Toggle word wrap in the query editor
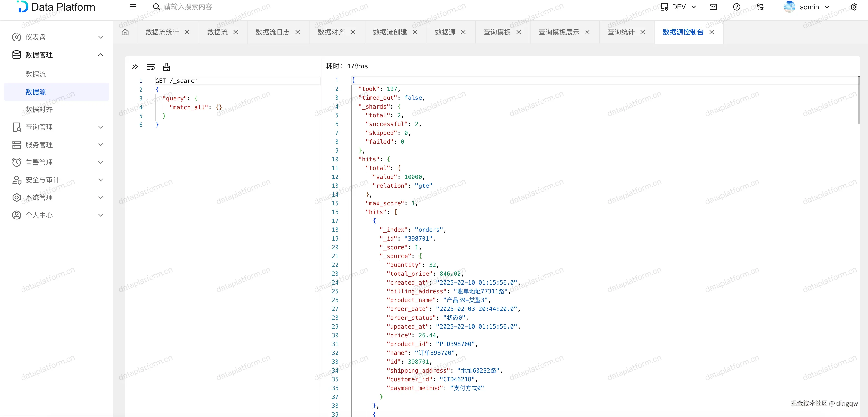 tap(151, 67)
